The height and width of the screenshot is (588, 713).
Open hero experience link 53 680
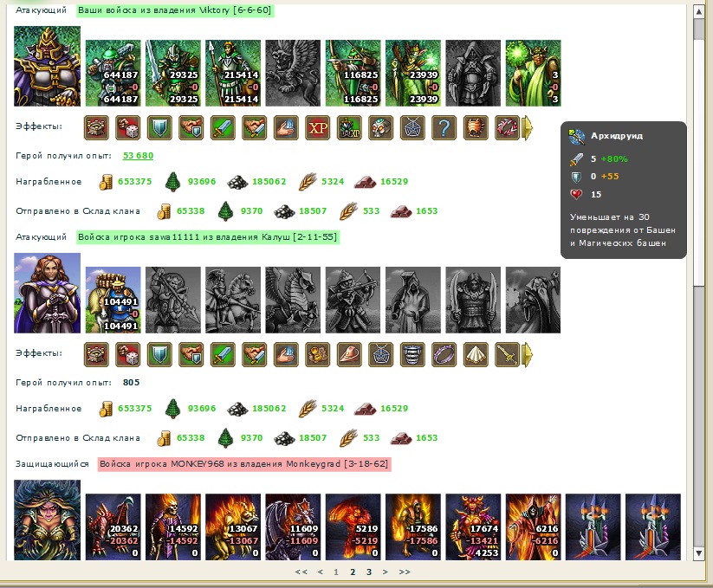click(x=139, y=155)
